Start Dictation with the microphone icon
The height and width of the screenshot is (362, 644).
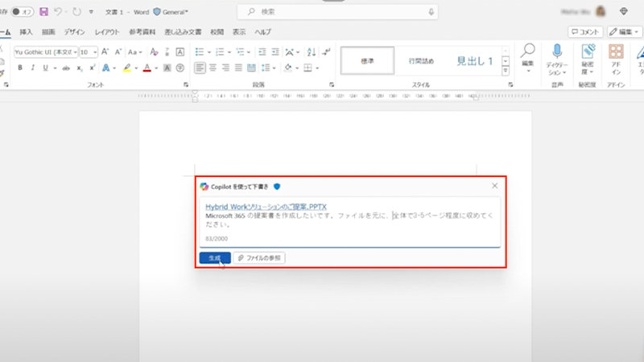pyautogui.click(x=556, y=51)
